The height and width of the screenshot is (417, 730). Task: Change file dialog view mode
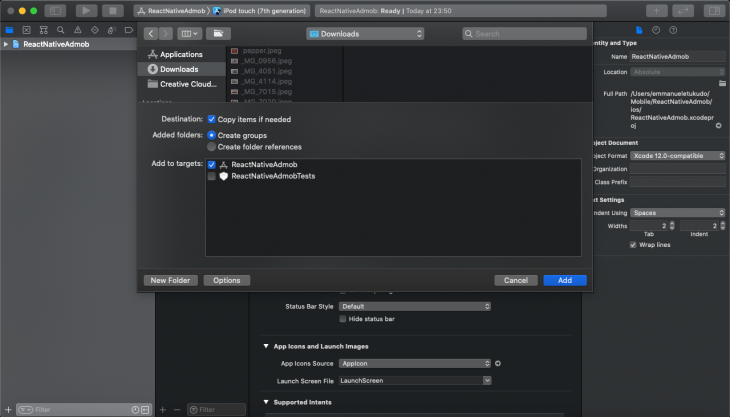point(189,34)
